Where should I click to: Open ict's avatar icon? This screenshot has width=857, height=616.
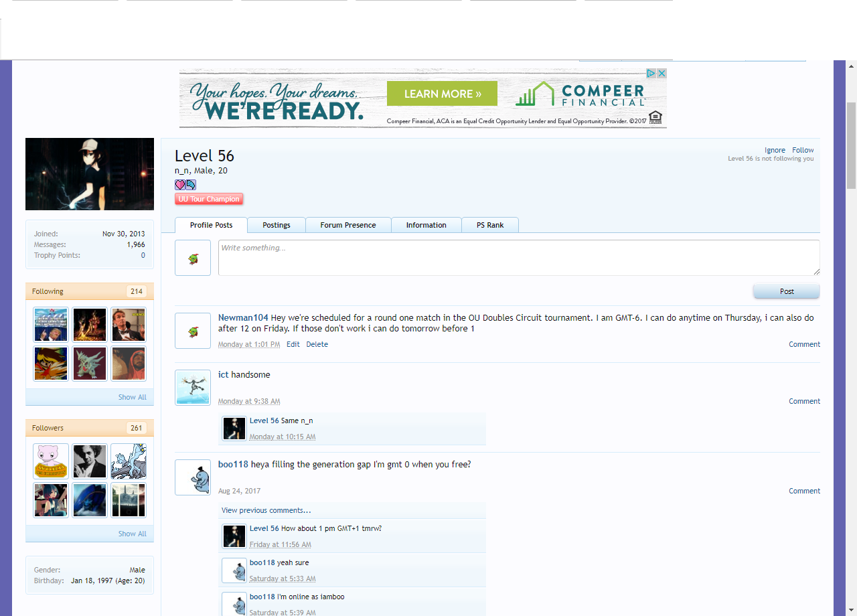[x=193, y=387]
